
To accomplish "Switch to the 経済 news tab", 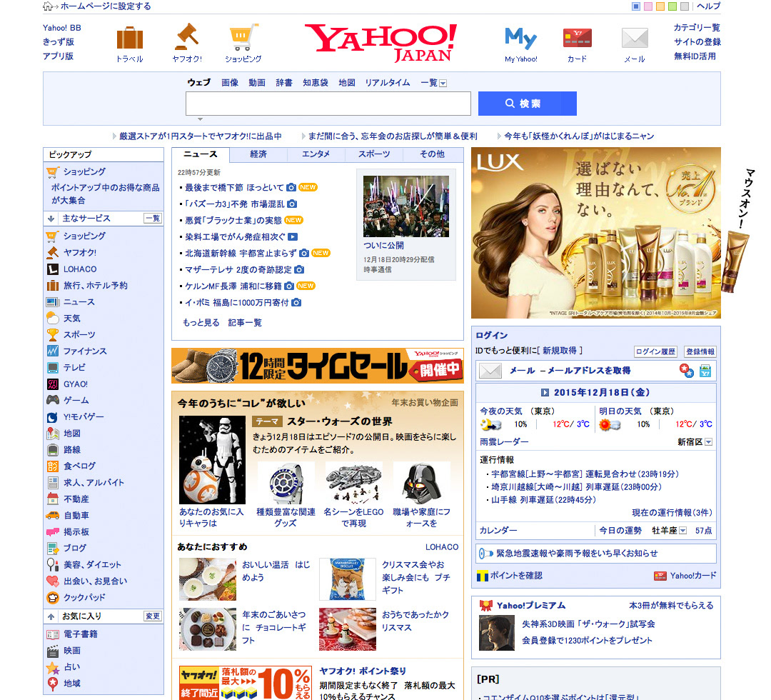I will (x=258, y=154).
